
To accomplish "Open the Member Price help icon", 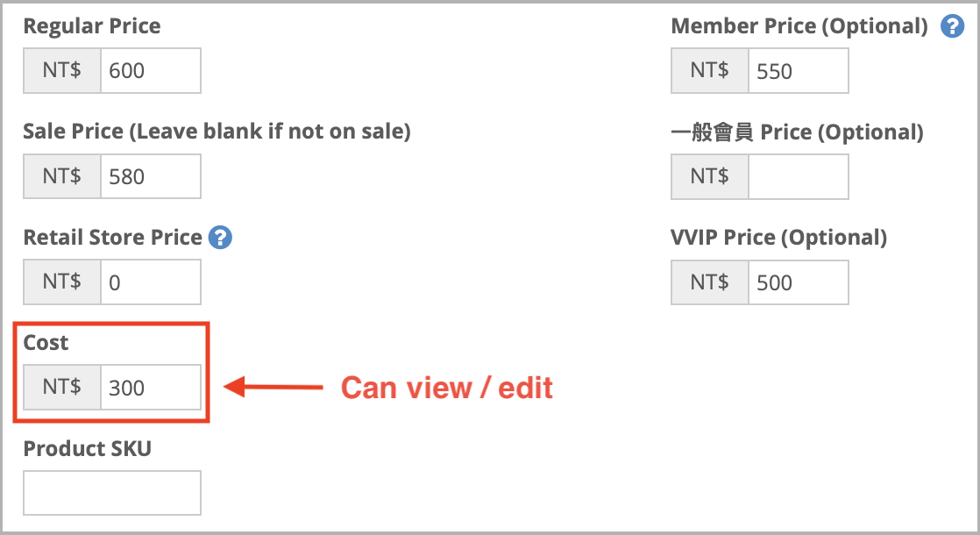I will pos(953,26).
